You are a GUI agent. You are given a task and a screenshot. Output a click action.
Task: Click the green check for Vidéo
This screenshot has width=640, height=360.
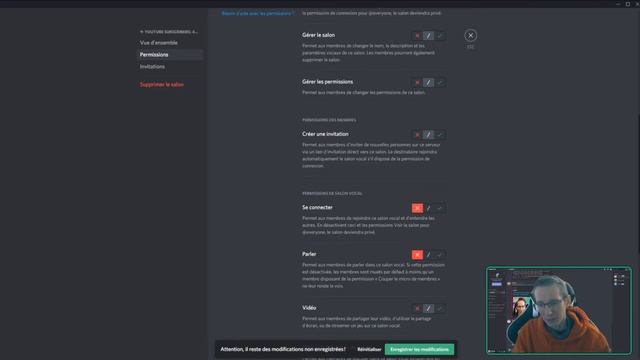pyautogui.click(x=440, y=309)
